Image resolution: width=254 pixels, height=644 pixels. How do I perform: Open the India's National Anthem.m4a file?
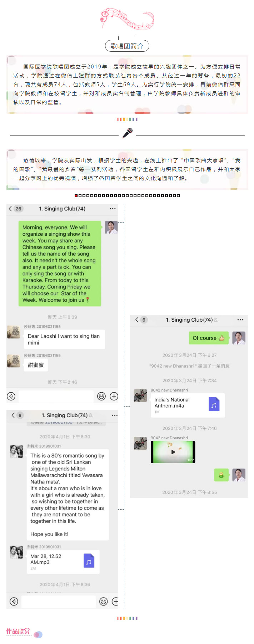(188, 405)
